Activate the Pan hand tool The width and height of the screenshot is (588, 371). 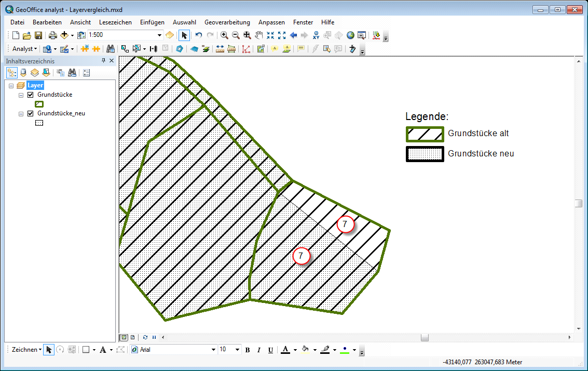(x=258, y=35)
